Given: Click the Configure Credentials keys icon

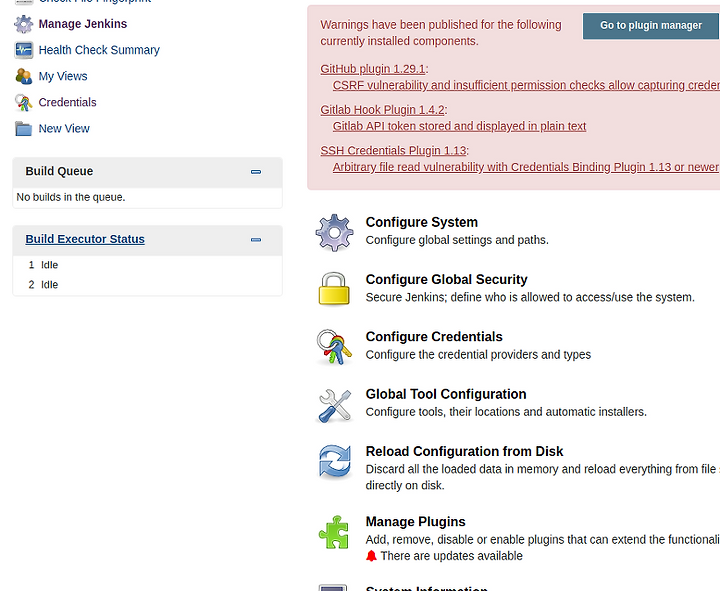Looking at the screenshot, I should coord(334,347).
